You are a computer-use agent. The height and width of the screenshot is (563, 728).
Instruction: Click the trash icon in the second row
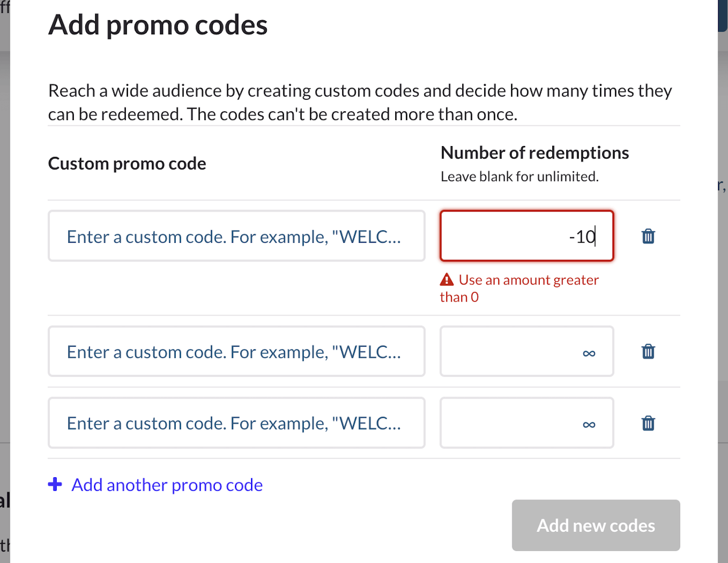[648, 351]
